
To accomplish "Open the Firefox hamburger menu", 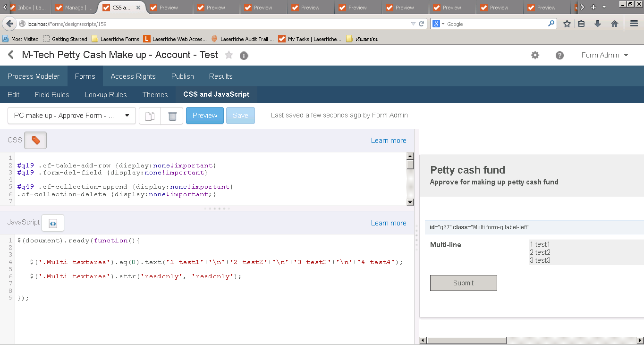I will (634, 24).
